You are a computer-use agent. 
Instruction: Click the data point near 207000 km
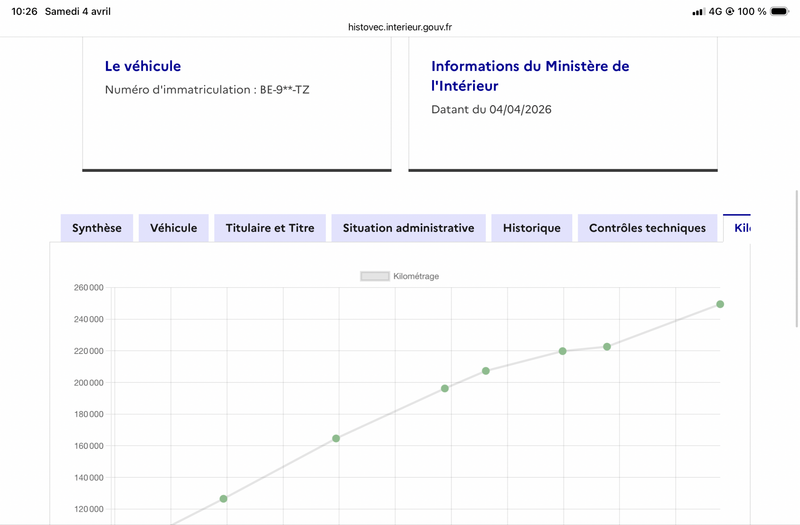click(486, 371)
